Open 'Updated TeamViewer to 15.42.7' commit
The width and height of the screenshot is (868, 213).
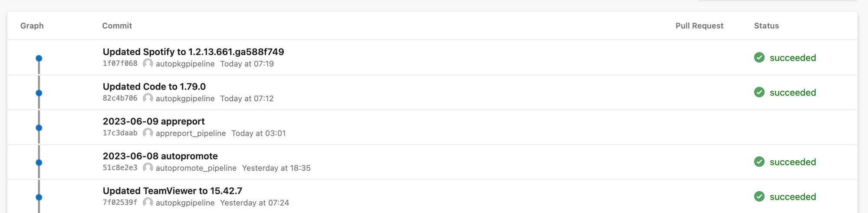(172, 191)
